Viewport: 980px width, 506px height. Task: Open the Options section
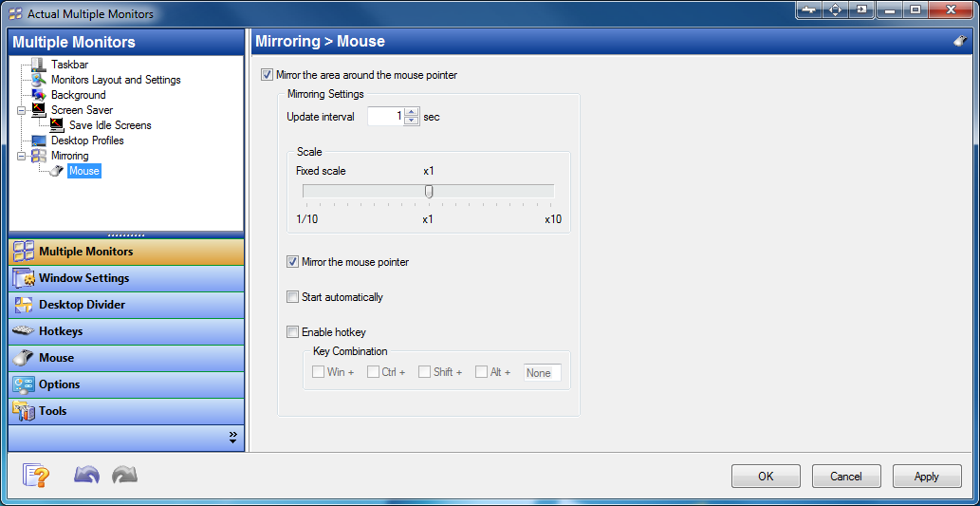click(126, 384)
